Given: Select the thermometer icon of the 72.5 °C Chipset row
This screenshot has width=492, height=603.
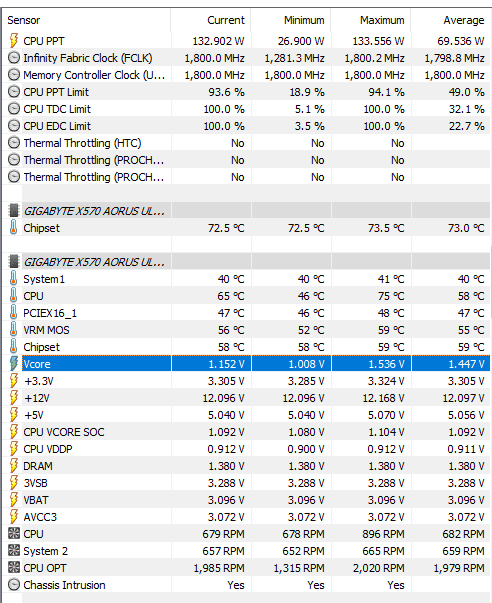Looking at the screenshot, I should coord(13,228).
